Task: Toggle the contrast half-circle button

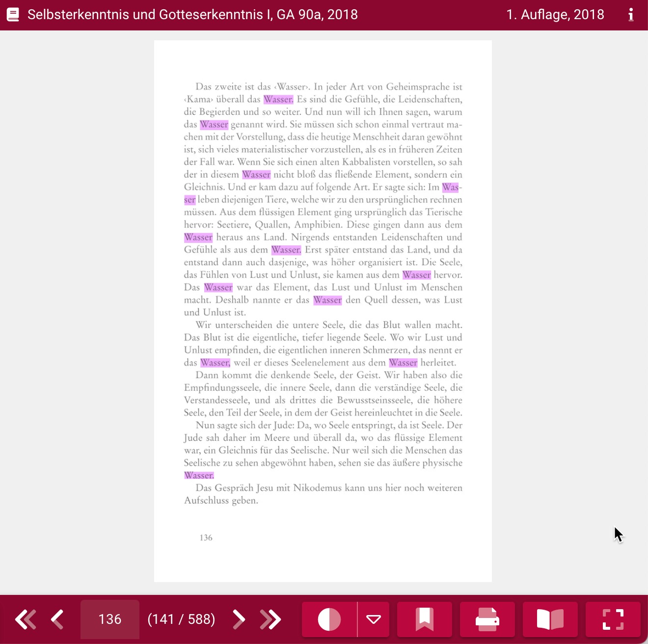Action: (x=329, y=619)
